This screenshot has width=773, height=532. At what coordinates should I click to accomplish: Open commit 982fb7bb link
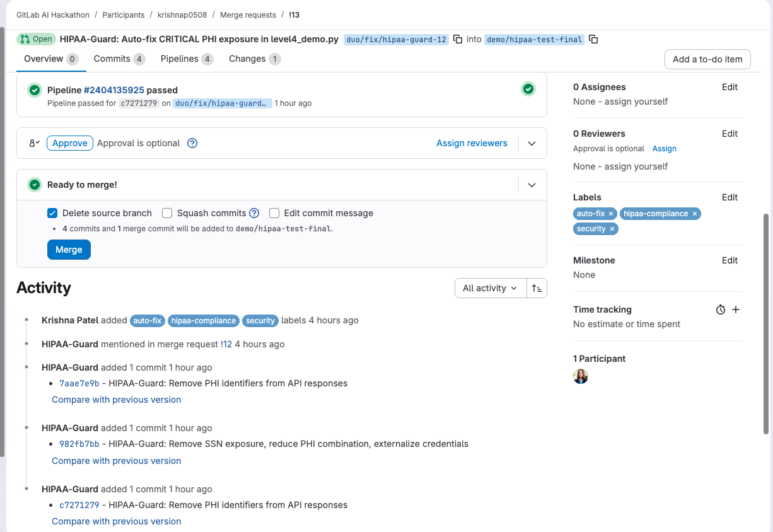pos(79,444)
